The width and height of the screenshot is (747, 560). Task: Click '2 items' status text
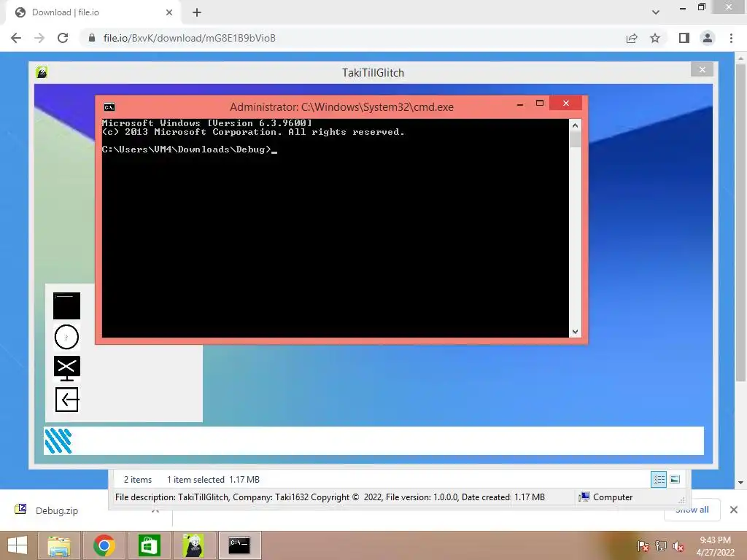pos(138,480)
